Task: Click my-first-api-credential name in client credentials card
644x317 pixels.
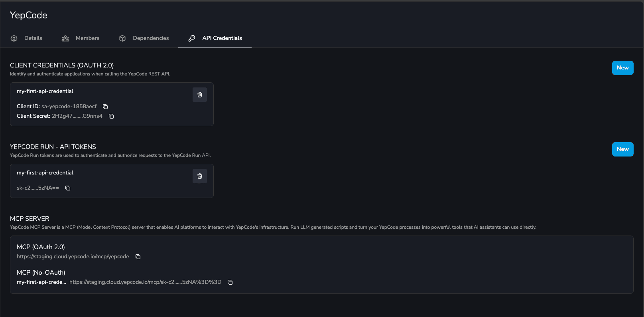Action: (45, 91)
